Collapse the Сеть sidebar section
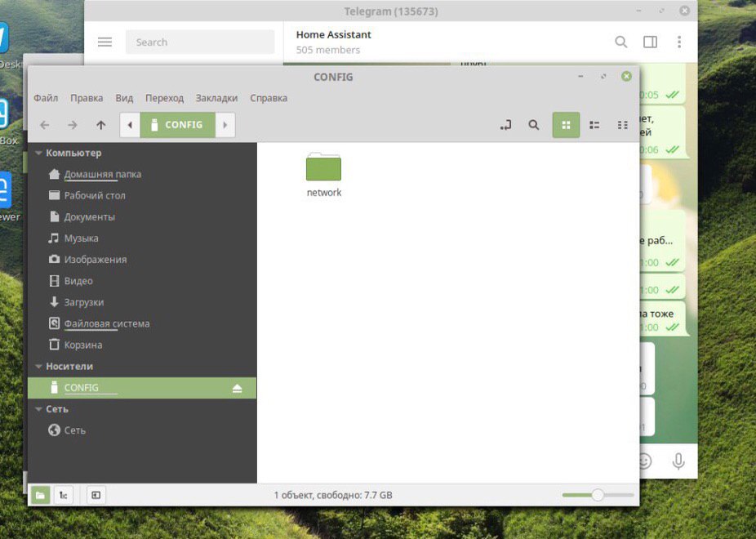Viewport: 756px width, 539px height. tap(38, 409)
